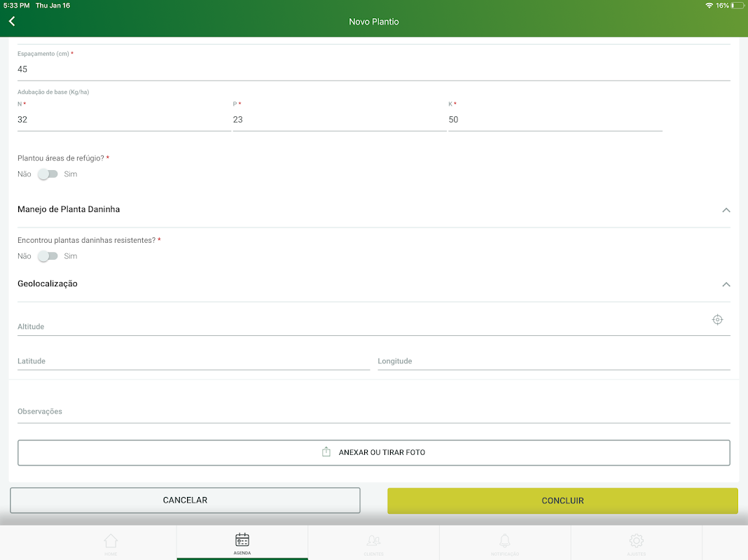The image size is (748, 560).
Task: Tap the Novo Plantio title
Action: [x=373, y=22]
